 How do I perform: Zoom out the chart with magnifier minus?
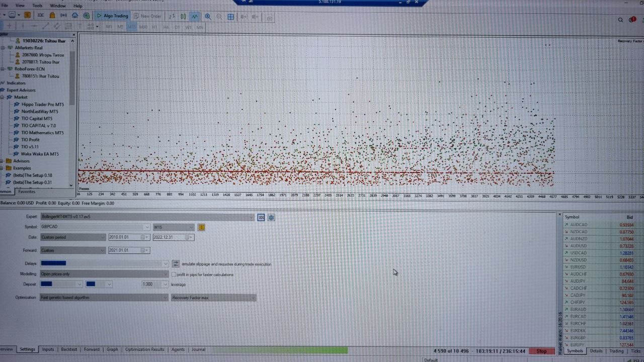[x=219, y=17]
